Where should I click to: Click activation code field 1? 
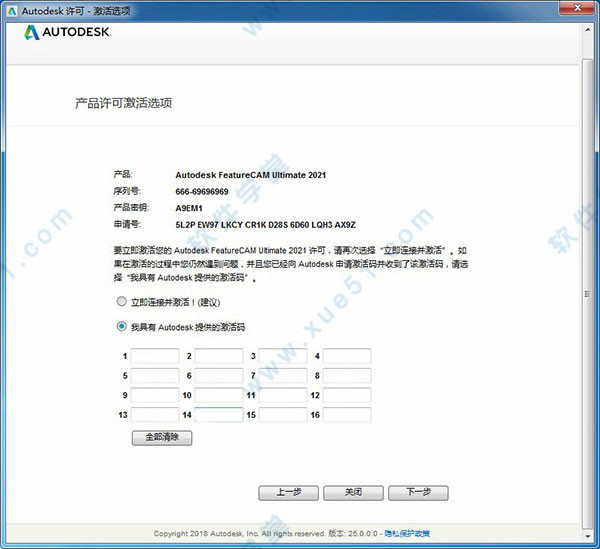coord(155,356)
